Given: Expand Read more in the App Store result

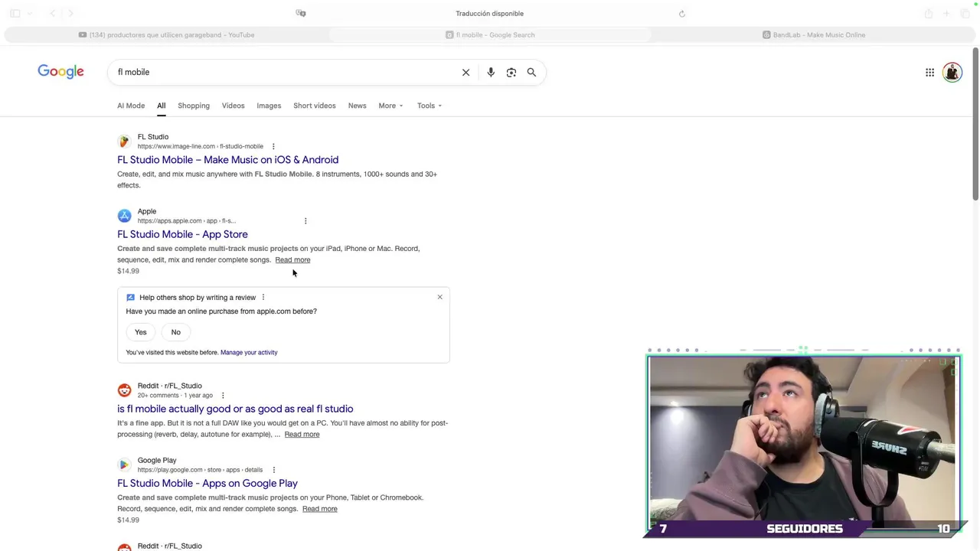Looking at the screenshot, I should pyautogui.click(x=292, y=259).
